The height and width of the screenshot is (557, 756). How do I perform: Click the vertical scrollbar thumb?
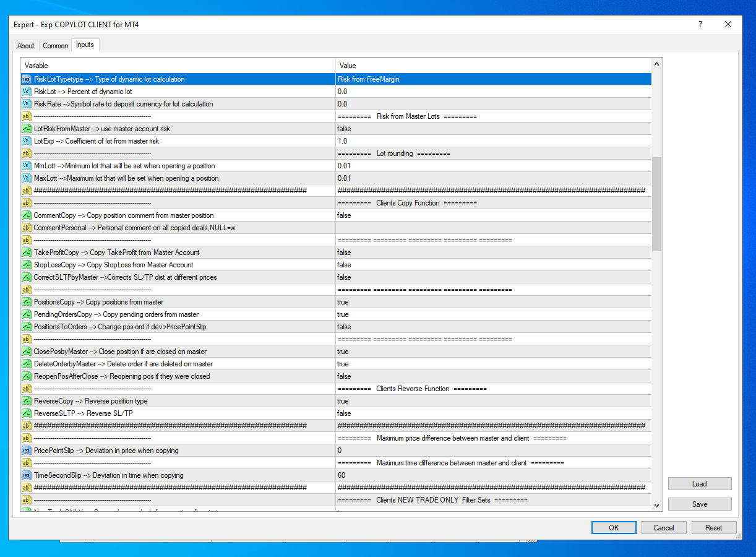coord(656,204)
